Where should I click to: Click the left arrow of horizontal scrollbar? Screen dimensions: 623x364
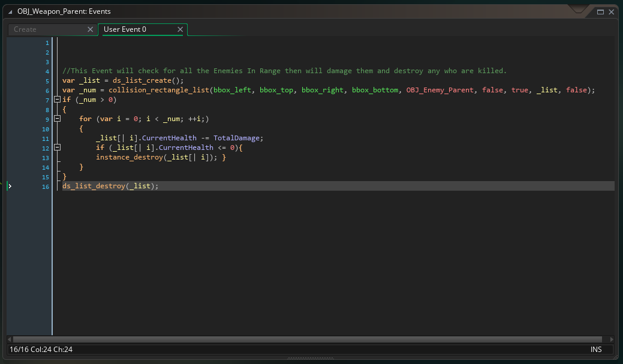pos(10,339)
